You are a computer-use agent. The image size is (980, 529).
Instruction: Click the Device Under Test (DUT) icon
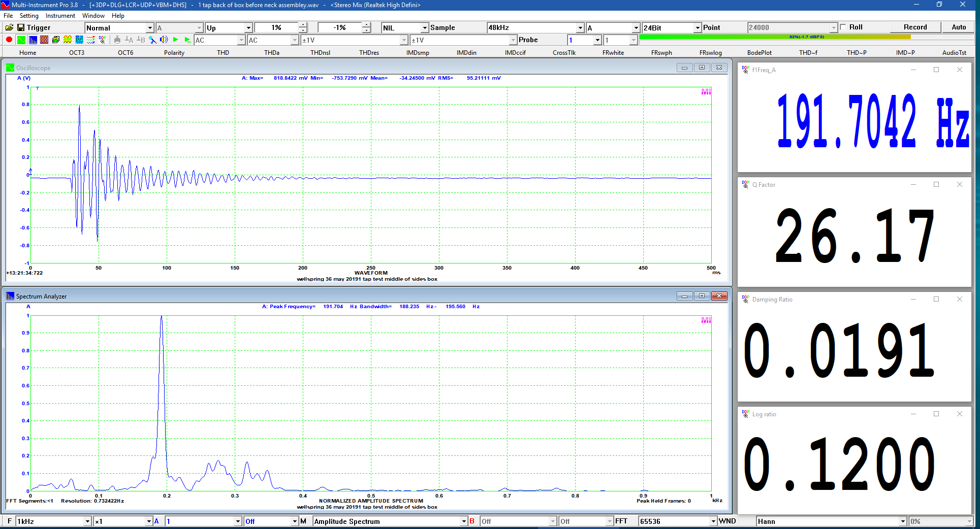pos(79,40)
